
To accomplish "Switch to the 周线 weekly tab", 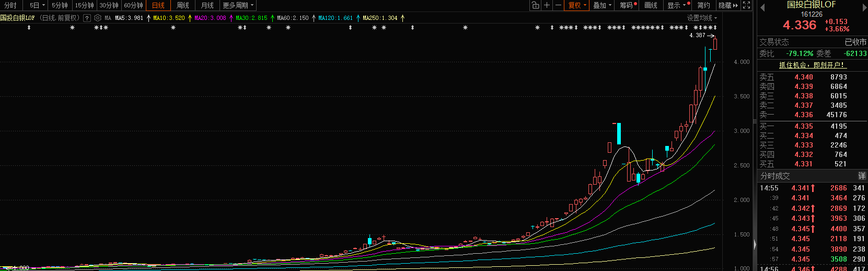I will 183,5.
